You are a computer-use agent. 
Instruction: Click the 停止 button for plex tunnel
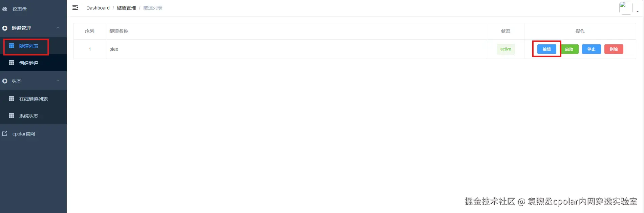[x=591, y=49]
